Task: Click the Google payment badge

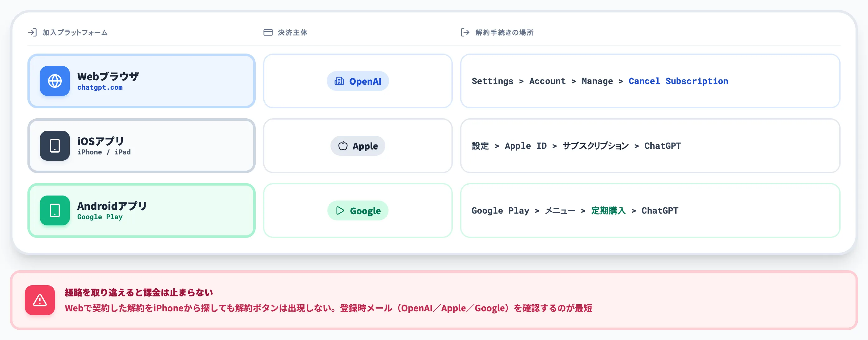Action: 358,211
